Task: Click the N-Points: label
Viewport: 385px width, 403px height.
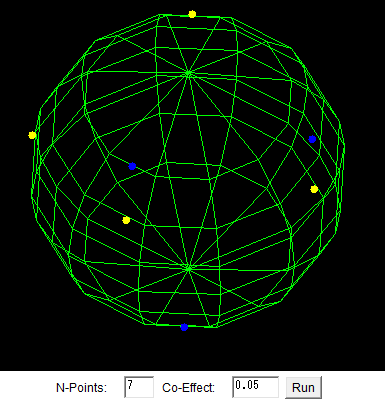Action: (81, 388)
